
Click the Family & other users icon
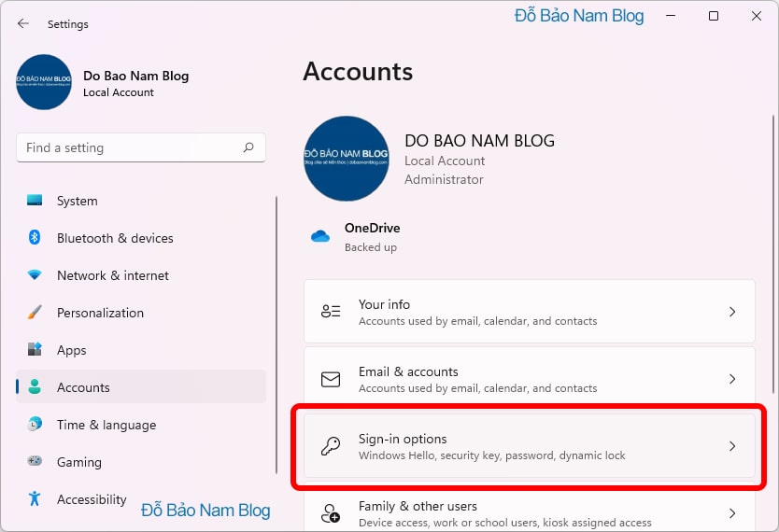pos(331,513)
